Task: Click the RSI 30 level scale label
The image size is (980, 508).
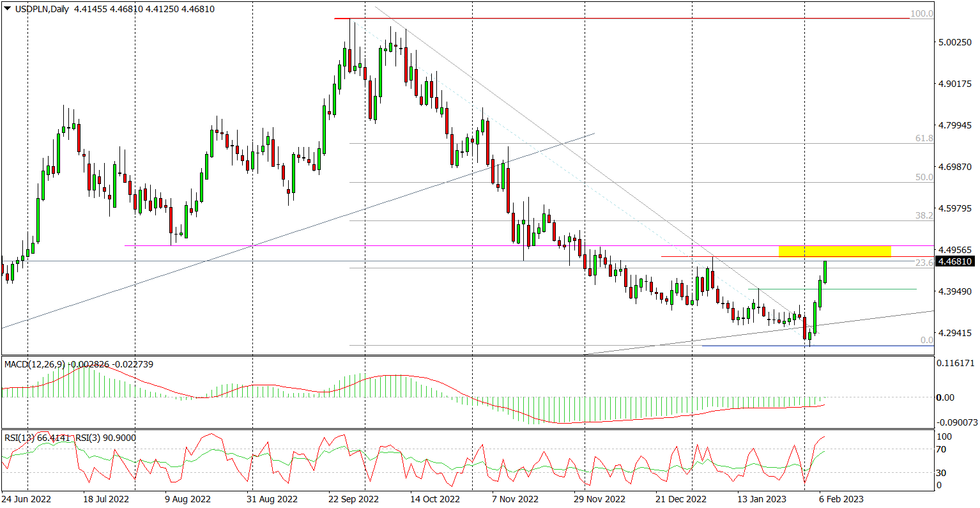Action: pos(941,473)
